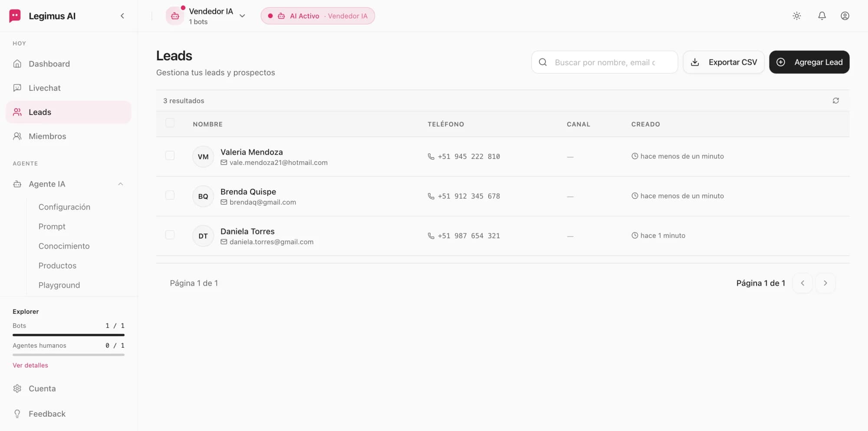Image resolution: width=868 pixels, height=431 pixels.
Task: Click the NOMBRE column header
Action: click(208, 124)
